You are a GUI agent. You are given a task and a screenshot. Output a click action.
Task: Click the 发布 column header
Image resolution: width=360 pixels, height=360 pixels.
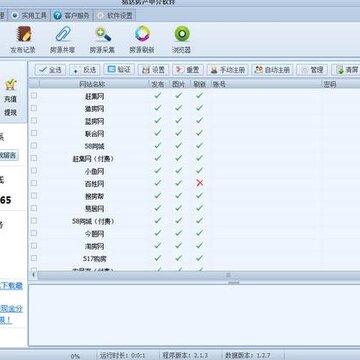point(159,84)
